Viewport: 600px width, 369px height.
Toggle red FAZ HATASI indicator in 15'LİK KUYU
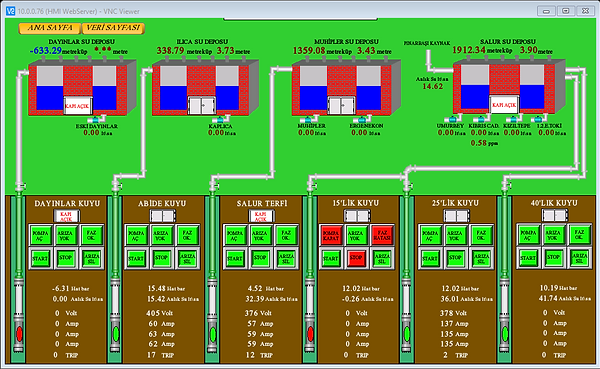point(382,235)
